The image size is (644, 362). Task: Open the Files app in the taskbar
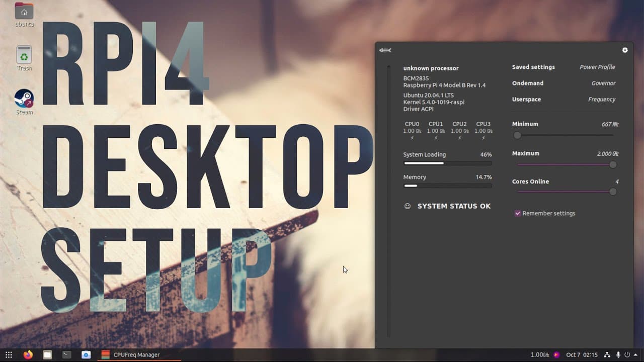[x=47, y=355]
